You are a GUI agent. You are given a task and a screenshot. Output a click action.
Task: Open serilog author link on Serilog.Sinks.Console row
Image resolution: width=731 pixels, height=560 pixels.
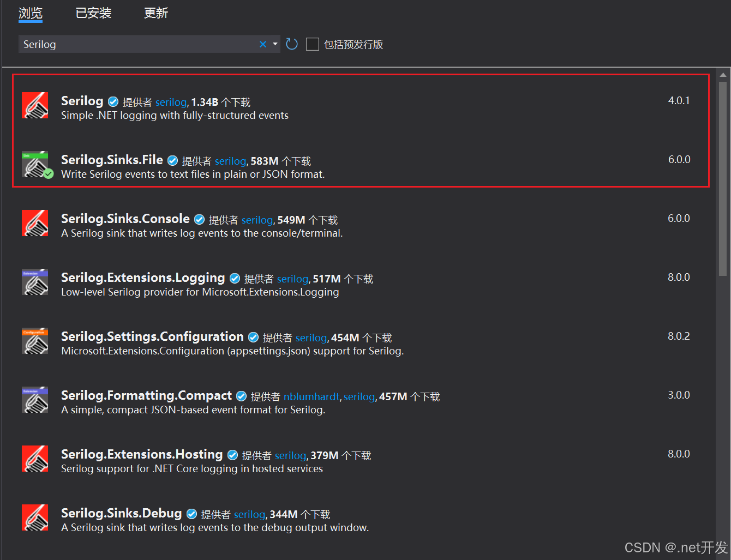point(257,220)
